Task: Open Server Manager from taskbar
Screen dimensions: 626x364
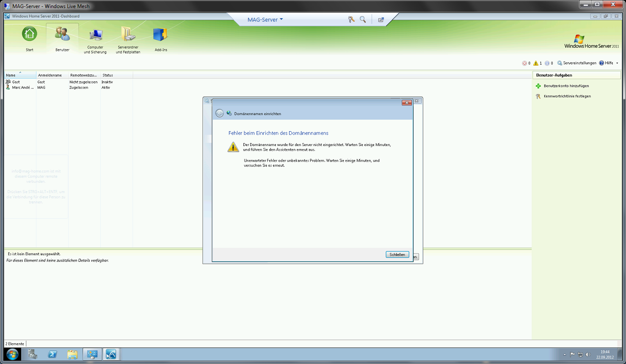Action: pyautogui.click(x=33, y=354)
